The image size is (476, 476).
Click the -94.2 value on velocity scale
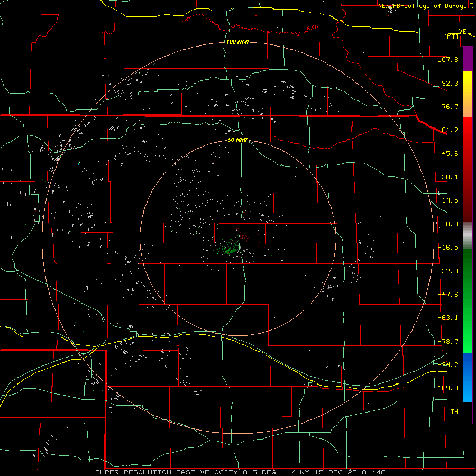tap(448, 365)
